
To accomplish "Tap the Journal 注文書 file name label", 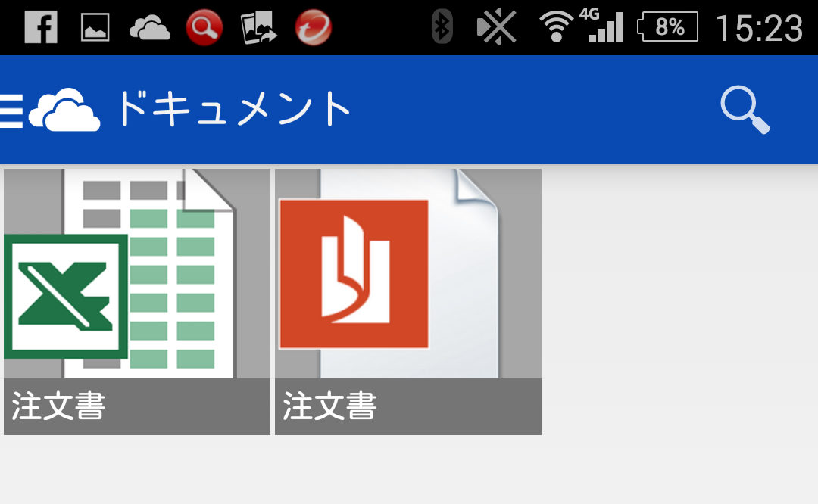I will [329, 407].
